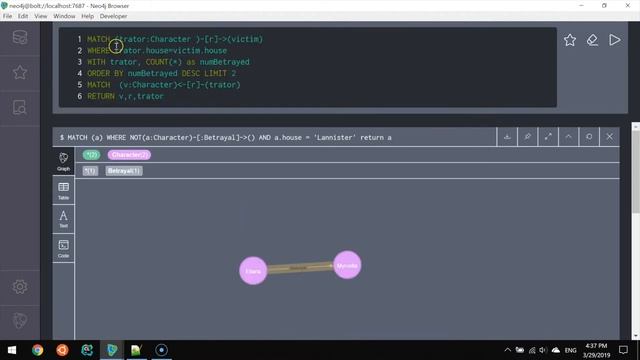Select the right pink graph node

coord(347,265)
